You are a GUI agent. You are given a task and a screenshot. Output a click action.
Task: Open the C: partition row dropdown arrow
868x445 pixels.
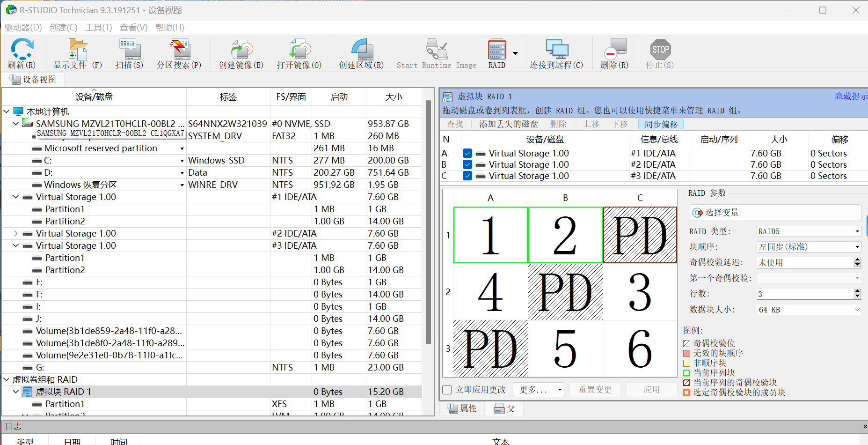pyautogui.click(x=182, y=161)
